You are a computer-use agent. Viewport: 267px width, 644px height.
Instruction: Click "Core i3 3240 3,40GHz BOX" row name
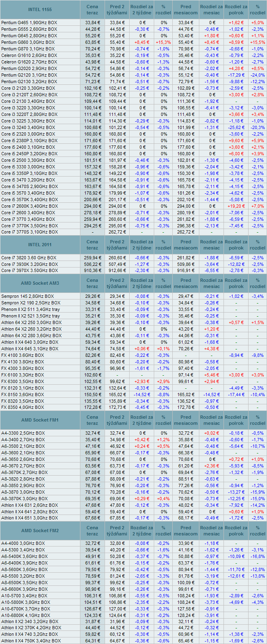click(x=28, y=127)
